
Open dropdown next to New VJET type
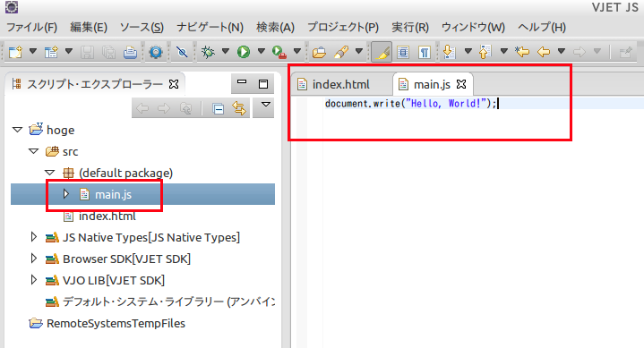click(x=69, y=51)
